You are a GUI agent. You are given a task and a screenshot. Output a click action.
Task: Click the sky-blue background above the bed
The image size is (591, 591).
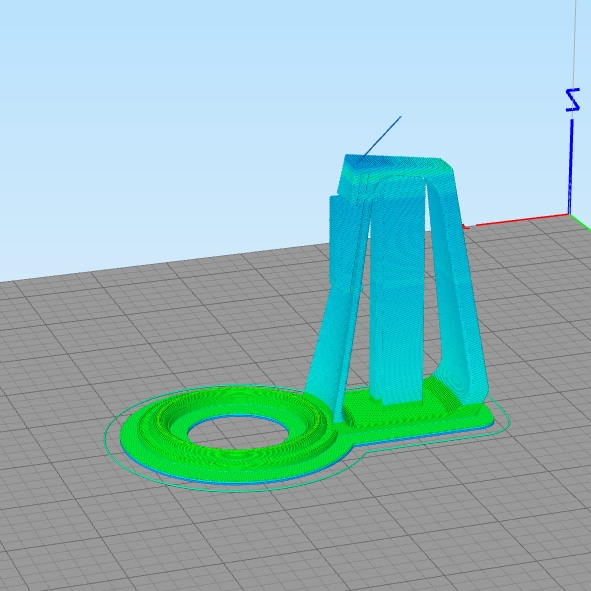pos(188,113)
